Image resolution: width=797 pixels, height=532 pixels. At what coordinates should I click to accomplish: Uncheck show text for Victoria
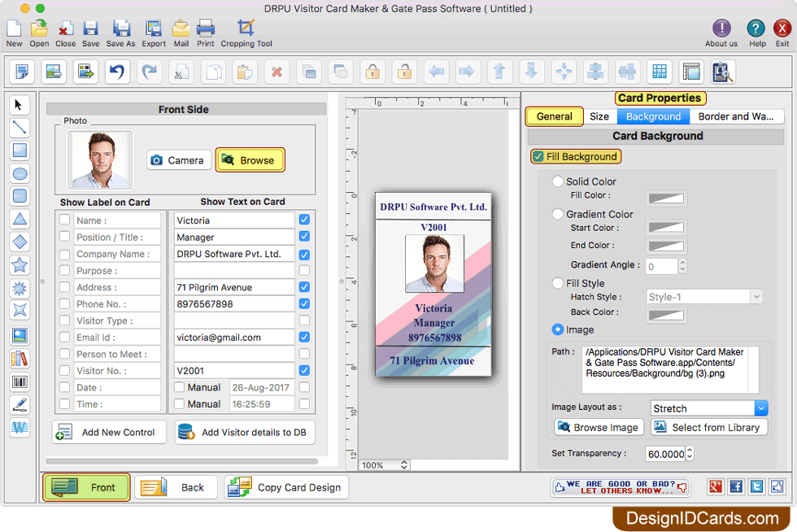(x=304, y=220)
